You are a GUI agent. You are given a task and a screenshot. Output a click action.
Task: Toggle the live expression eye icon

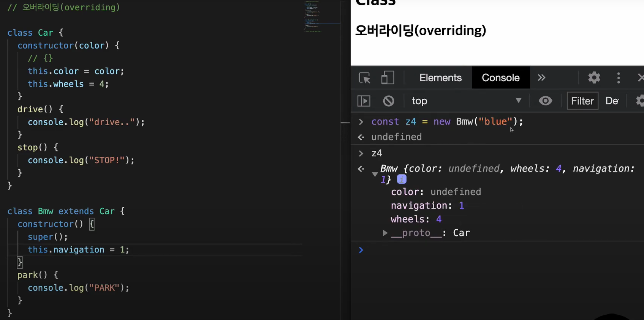click(545, 101)
